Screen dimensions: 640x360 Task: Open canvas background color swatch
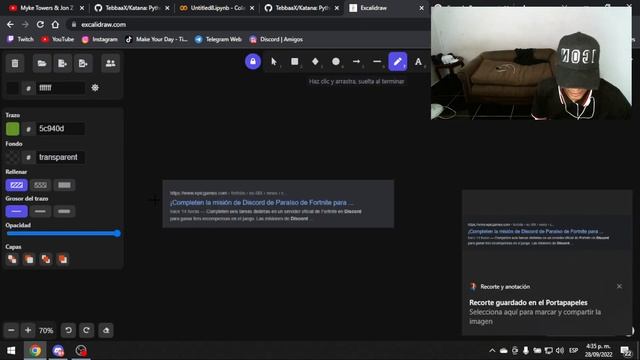(13, 88)
